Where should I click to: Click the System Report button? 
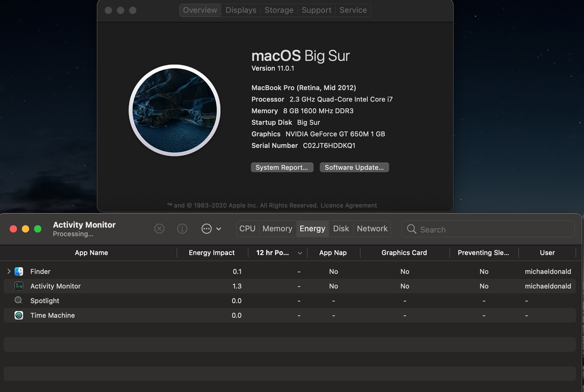pos(282,168)
